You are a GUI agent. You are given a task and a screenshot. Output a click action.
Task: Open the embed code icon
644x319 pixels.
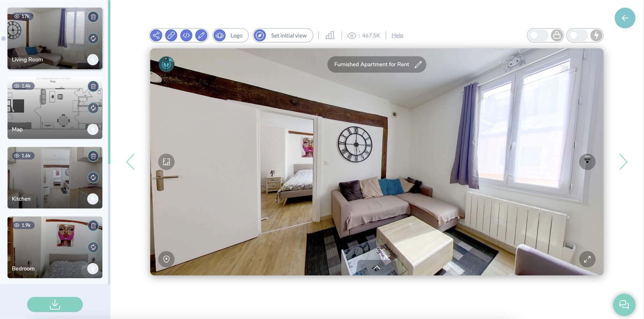pyautogui.click(x=186, y=35)
